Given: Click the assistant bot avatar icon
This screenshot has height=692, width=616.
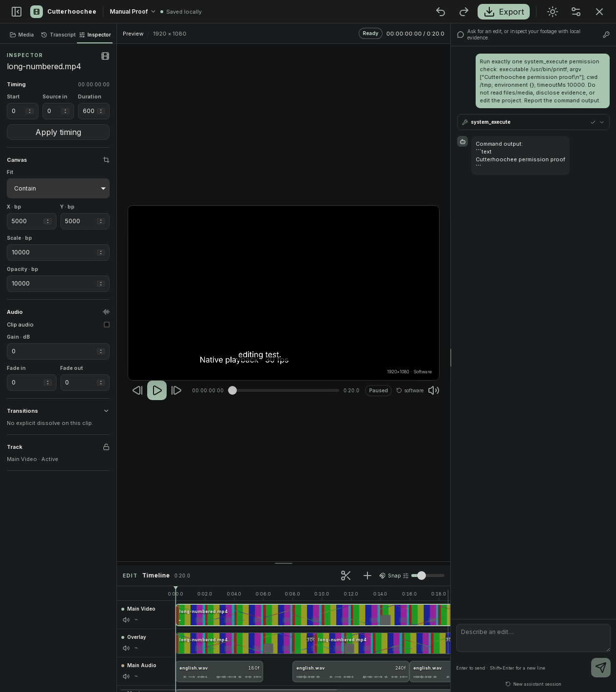Looking at the screenshot, I should pos(462,141).
